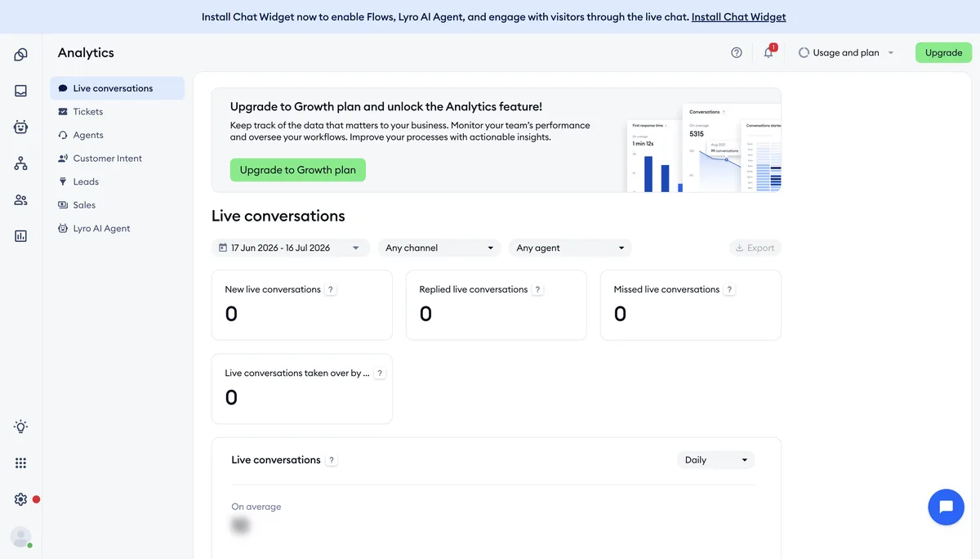Open the apps grid icon

coord(20,463)
